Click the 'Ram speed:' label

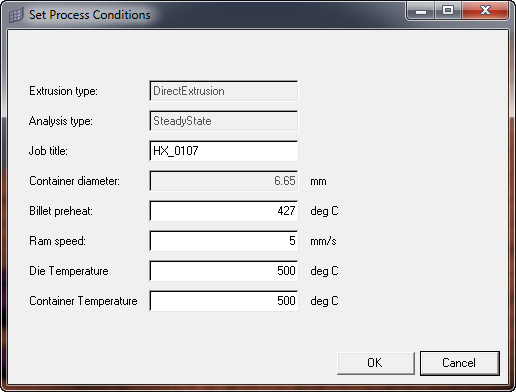(57, 241)
